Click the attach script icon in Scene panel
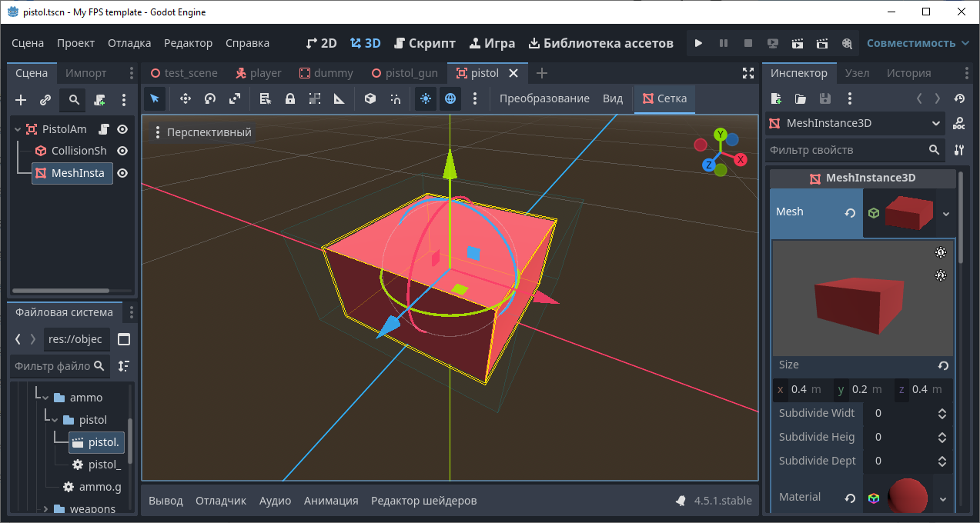Image resolution: width=980 pixels, height=523 pixels. (x=99, y=100)
